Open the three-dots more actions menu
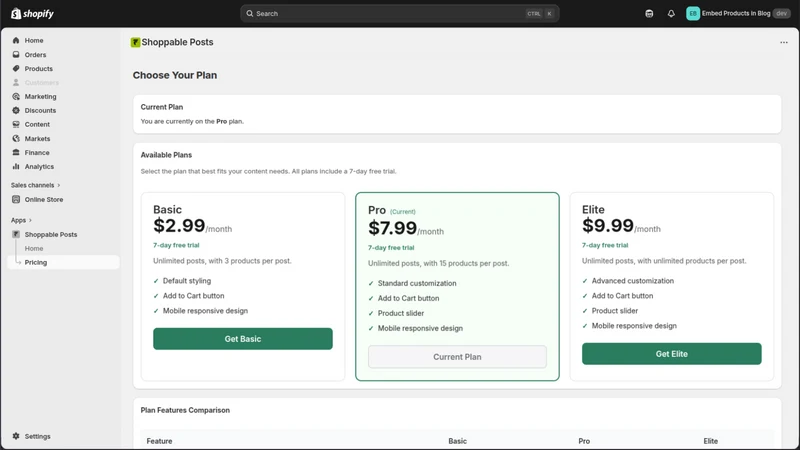800x450 pixels. [784, 42]
